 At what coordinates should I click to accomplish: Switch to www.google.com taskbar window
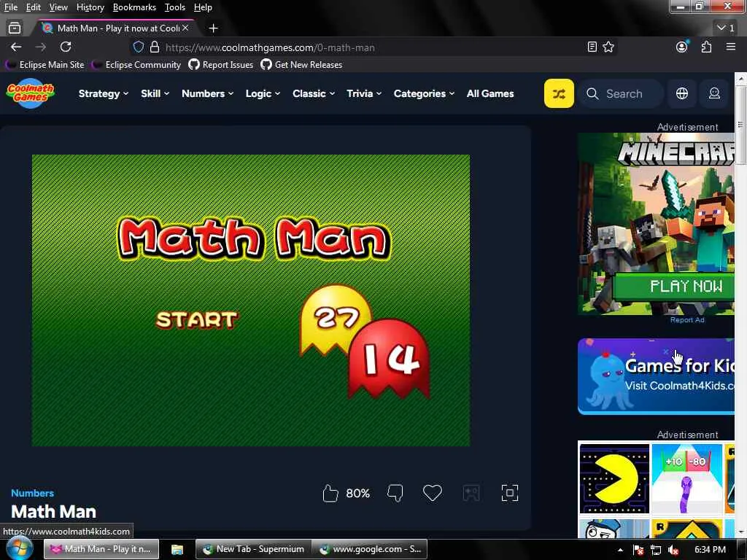click(x=370, y=549)
